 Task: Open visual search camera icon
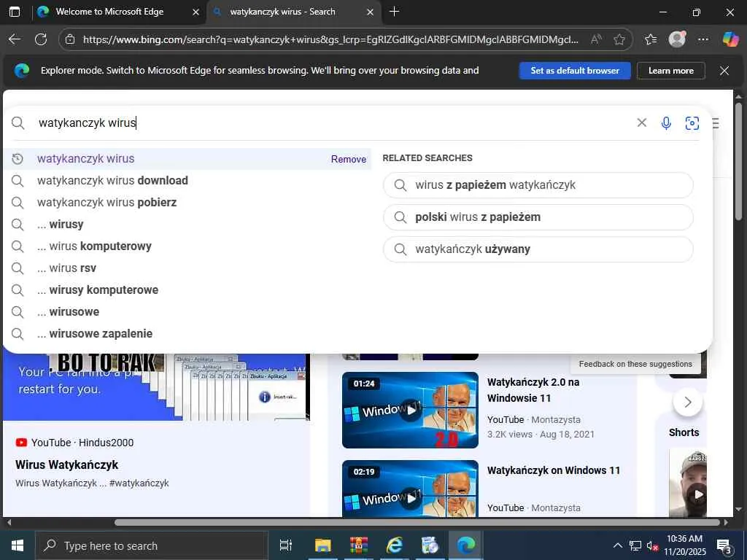(x=692, y=123)
